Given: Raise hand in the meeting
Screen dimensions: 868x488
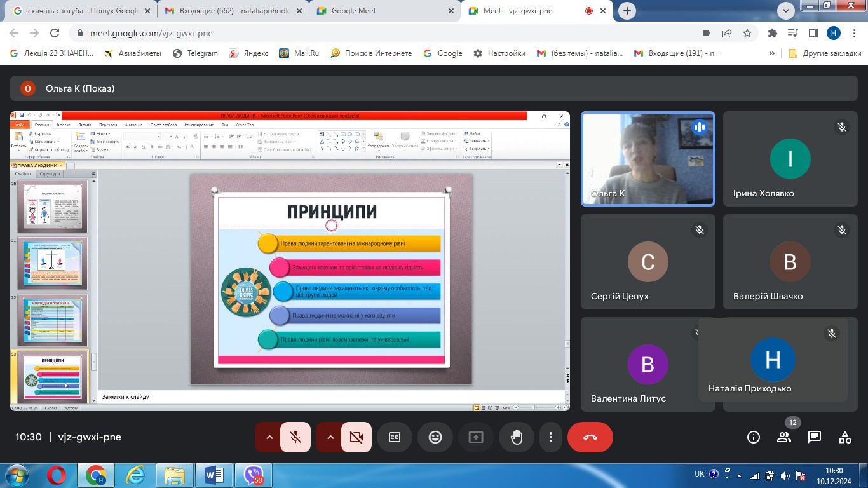Looking at the screenshot, I should pos(517,437).
